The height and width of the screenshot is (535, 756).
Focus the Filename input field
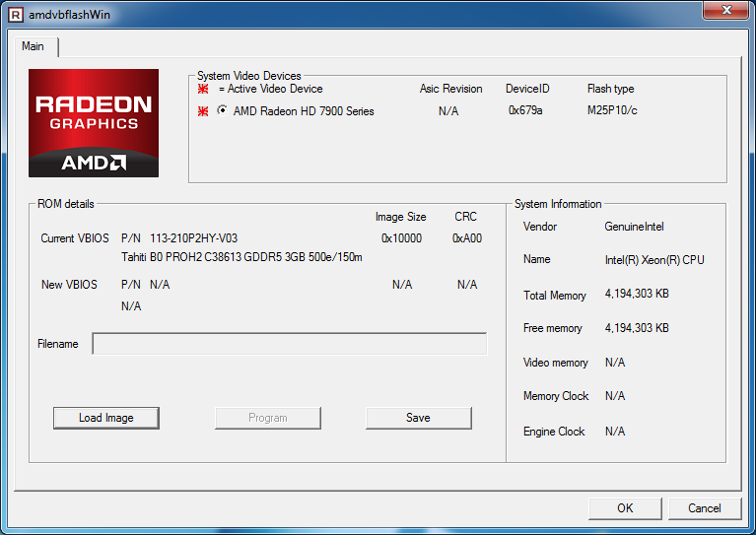coord(289,344)
